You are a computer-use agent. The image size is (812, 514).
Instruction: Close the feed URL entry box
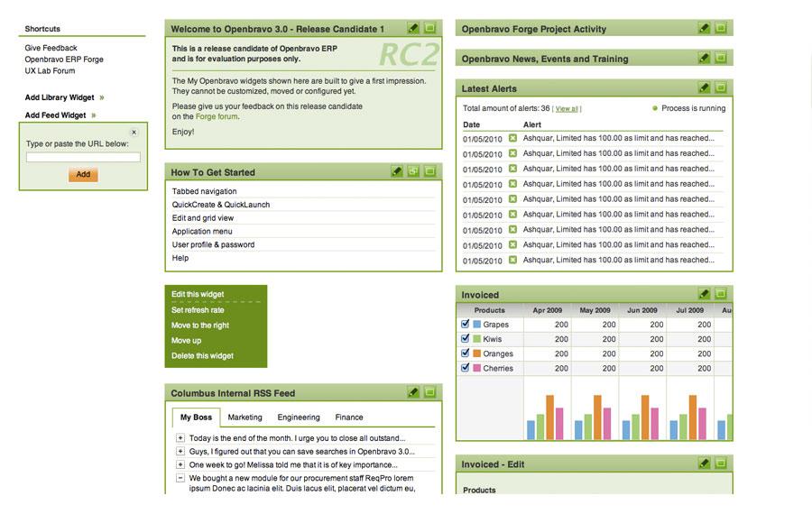134,133
